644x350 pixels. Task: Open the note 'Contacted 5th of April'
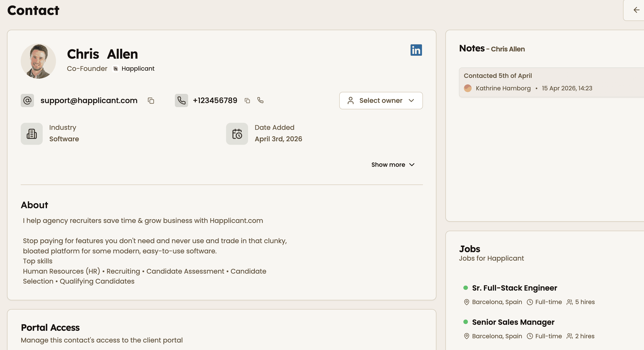point(498,76)
